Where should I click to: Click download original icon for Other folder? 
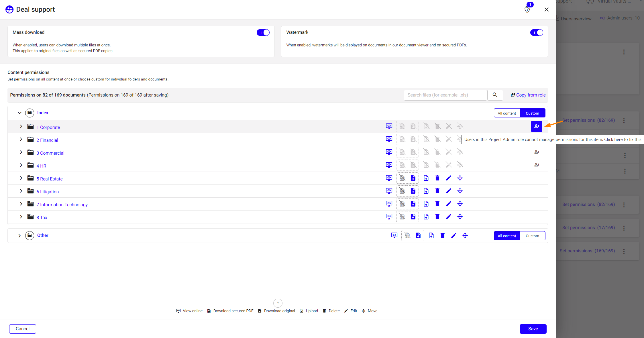coord(418,236)
